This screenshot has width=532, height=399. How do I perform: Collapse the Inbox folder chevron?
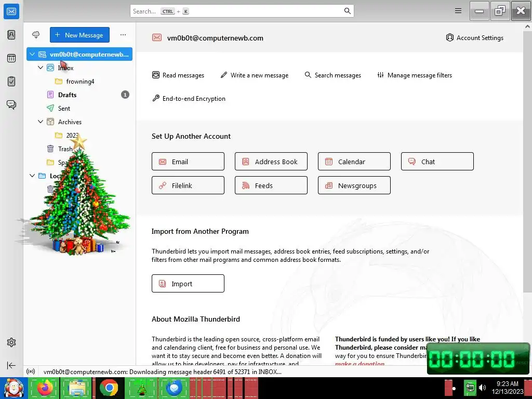point(41,68)
